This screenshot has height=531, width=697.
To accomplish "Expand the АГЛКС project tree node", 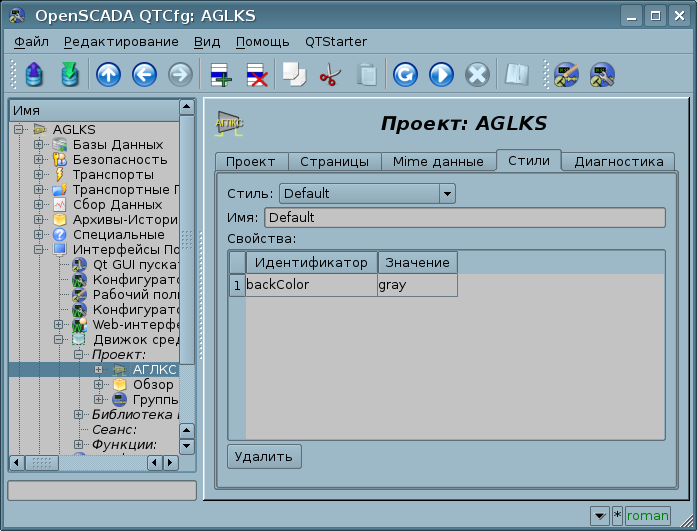I will point(99,370).
